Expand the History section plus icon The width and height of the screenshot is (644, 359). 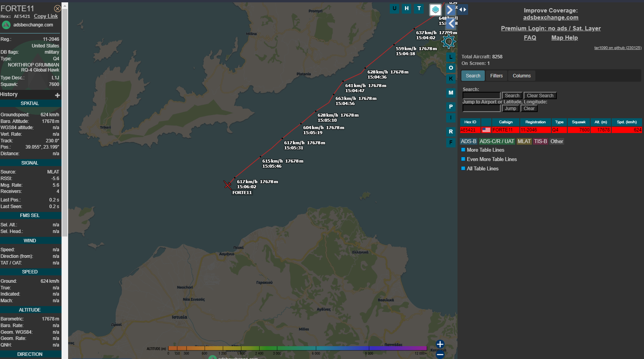click(58, 95)
